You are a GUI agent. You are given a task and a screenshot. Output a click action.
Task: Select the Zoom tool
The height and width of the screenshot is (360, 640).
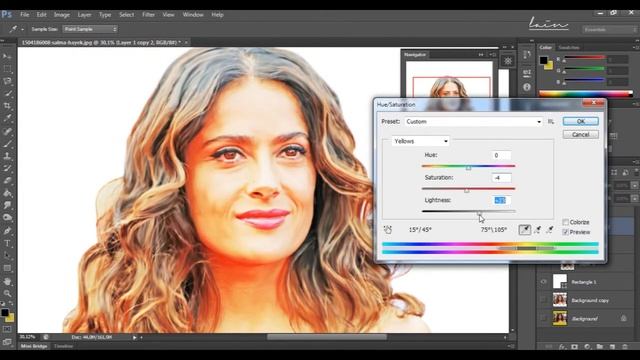tap(7, 293)
